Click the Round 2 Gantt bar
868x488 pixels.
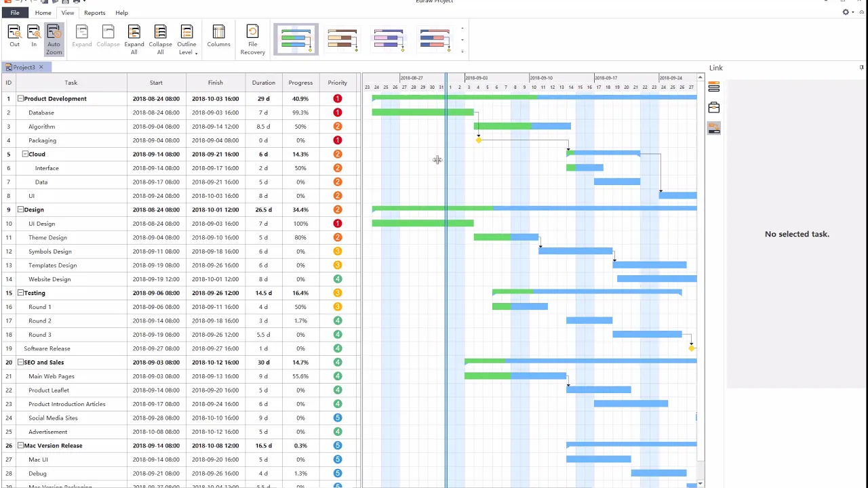[x=589, y=321]
